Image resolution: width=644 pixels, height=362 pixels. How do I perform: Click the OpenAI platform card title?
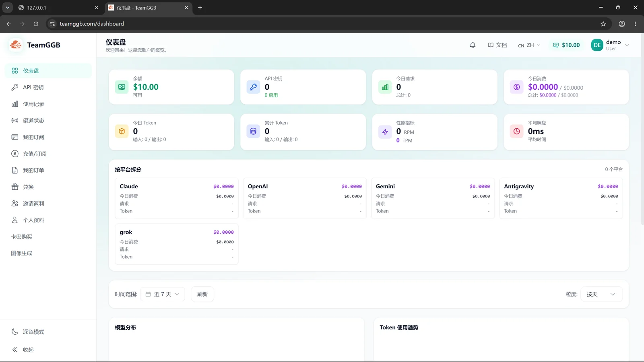pos(258,186)
